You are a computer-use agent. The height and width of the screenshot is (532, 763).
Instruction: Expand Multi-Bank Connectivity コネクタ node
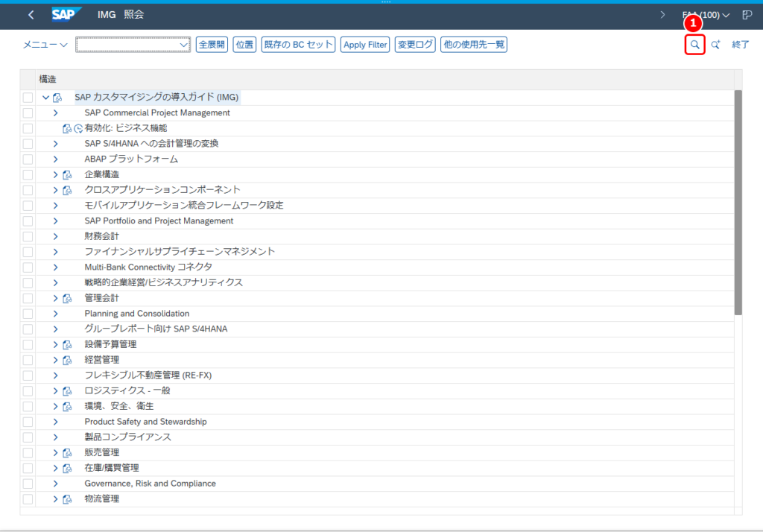click(x=55, y=267)
